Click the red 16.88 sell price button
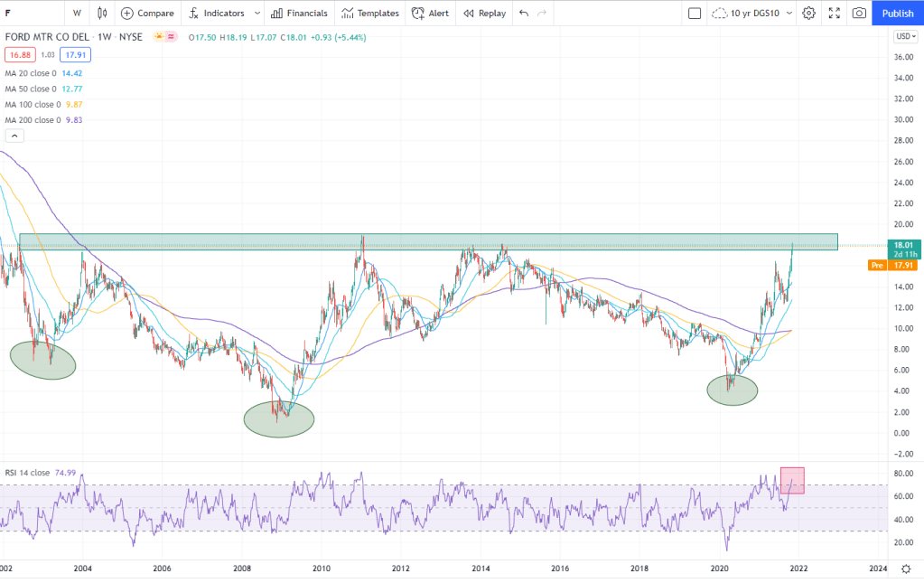The height and width of the screenshot is (583, 924). tap(18, 54)
